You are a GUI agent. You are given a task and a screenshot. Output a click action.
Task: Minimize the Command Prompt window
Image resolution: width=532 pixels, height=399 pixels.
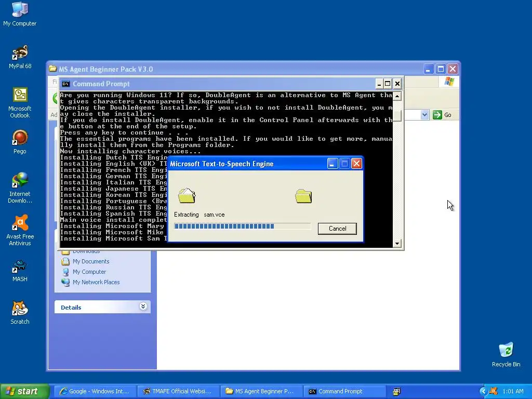(x=379, y=84)
